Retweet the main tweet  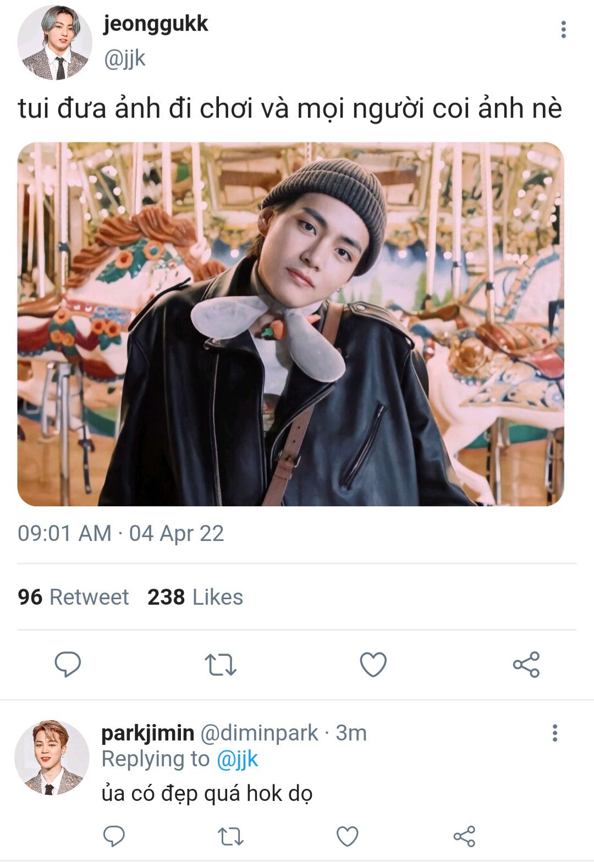click(x=221, y=665)
